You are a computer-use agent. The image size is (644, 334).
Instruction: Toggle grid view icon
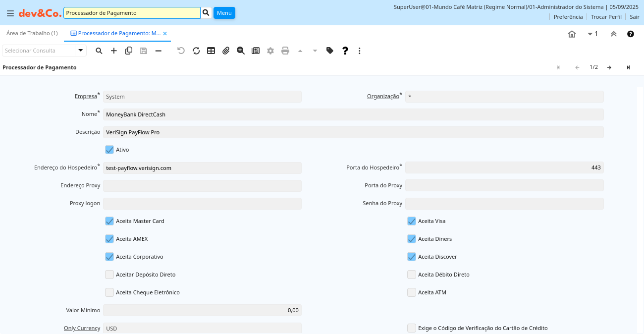(211, 51)
